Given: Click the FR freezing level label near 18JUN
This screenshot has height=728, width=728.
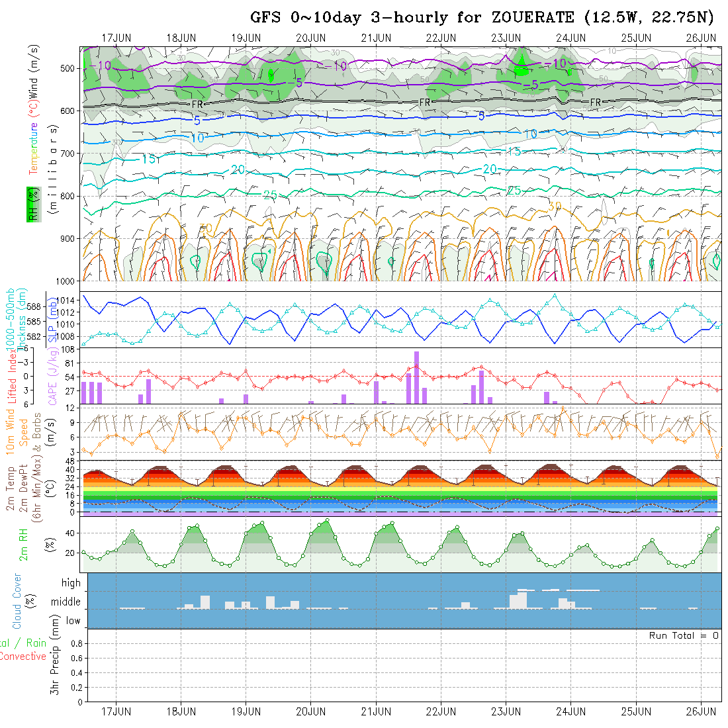Looking at the screenshot, I should point(197,104).
